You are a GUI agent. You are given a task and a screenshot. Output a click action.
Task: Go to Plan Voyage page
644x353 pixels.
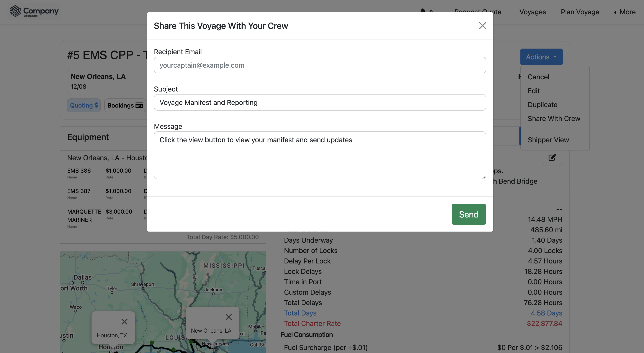click(580, 12)
